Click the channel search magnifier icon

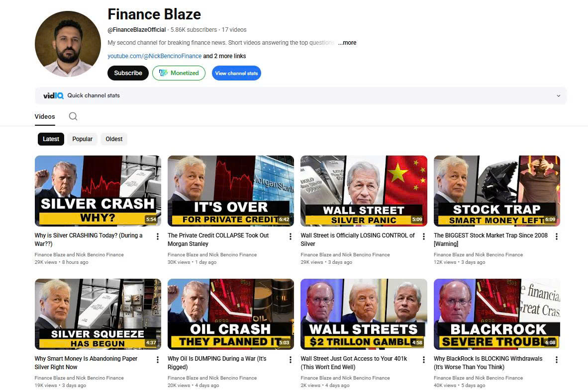click(x=73, y=116)
